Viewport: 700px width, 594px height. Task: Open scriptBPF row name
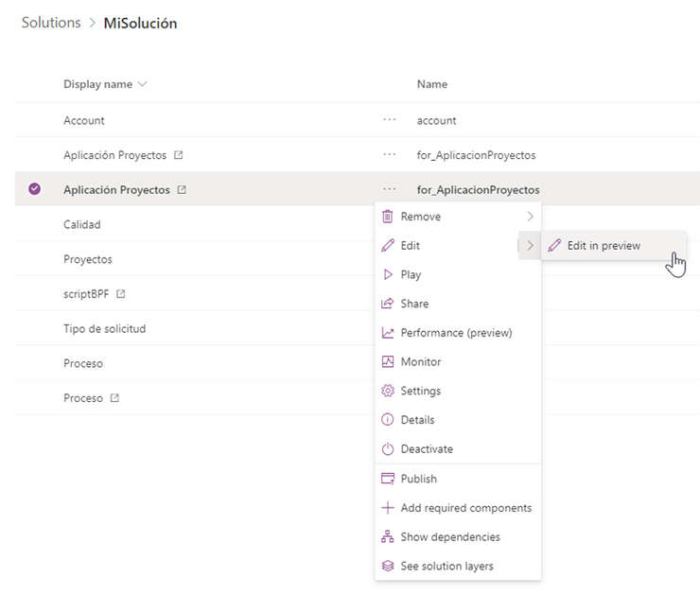tap(86, 293)
